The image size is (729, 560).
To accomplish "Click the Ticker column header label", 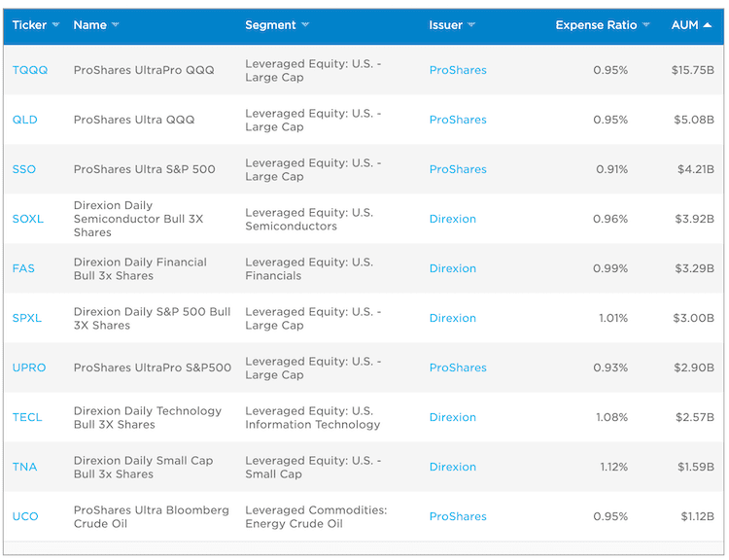I will coord(29,25).
